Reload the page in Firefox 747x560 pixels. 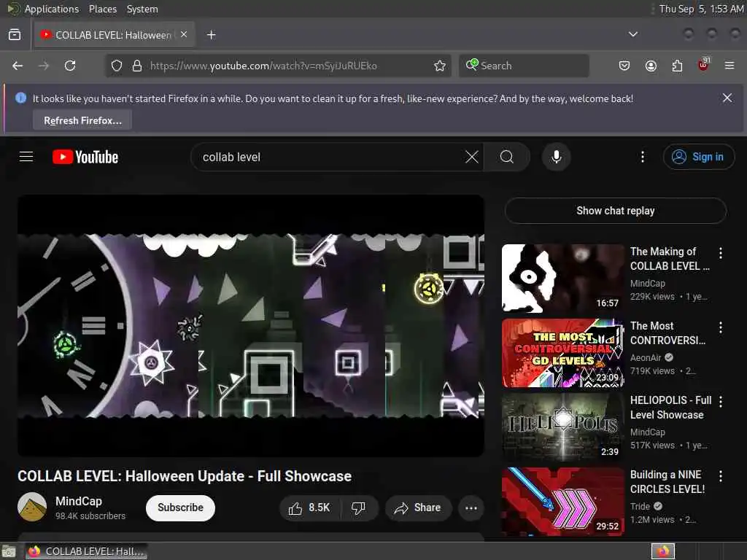[x=70, y=66]
